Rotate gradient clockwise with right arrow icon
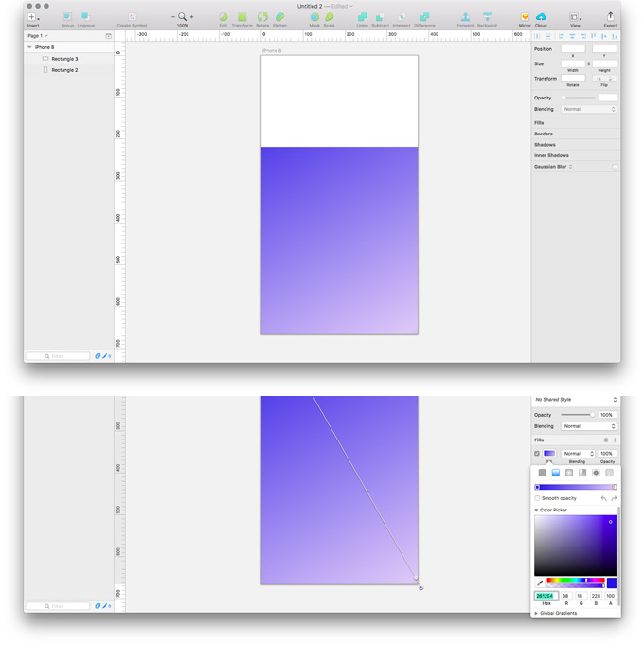Screen dimensions: 644x646 (x=614, y=498)
